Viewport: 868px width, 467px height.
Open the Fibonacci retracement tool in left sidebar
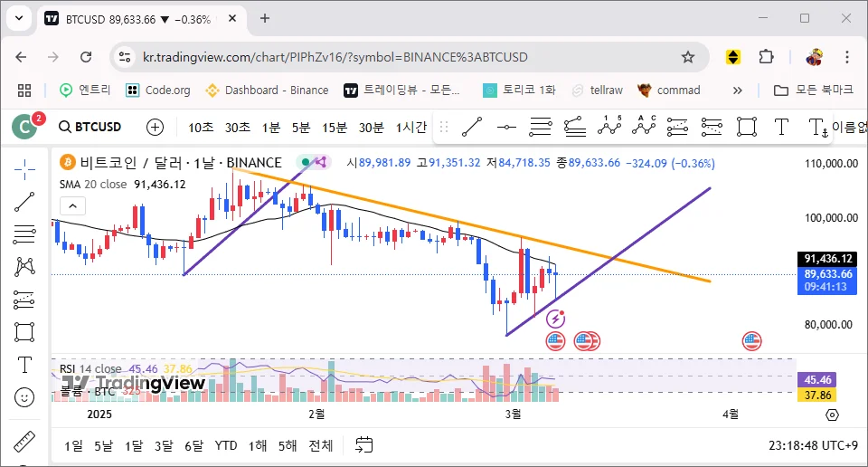24,234
